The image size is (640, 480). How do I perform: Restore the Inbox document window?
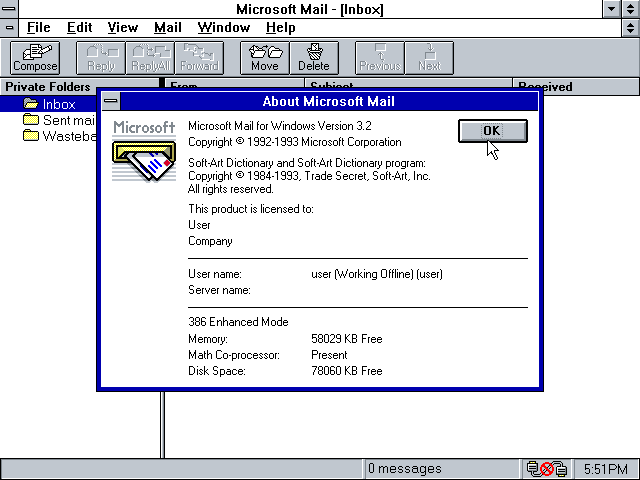point(631,28)
